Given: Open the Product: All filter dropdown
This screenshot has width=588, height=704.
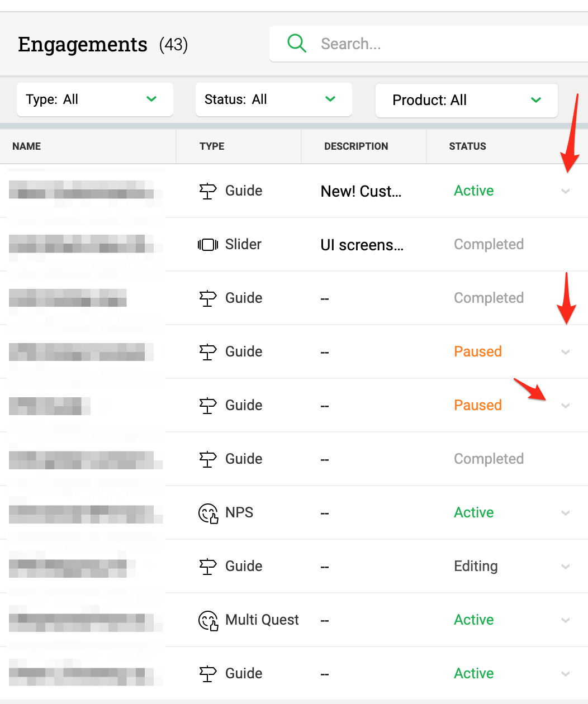Looking at the screenshot, I should tap(467, 101).
